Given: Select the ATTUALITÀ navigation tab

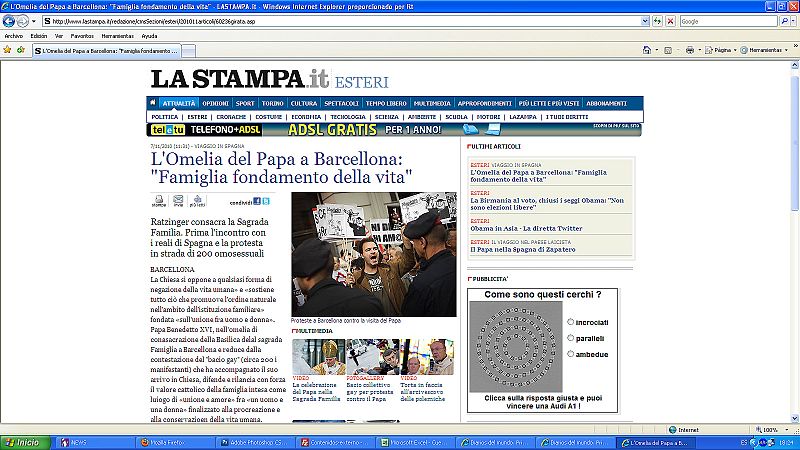Looking at the screenshot, I should 179,103.
